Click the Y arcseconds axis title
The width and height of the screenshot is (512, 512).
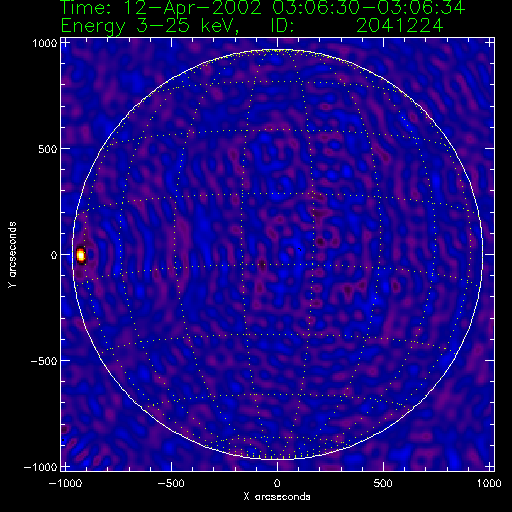(x=12, y=255)
